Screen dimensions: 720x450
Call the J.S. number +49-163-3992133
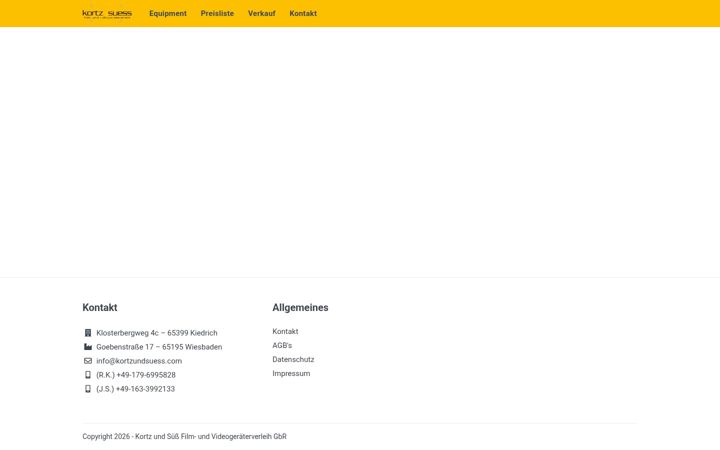point(135,389)
